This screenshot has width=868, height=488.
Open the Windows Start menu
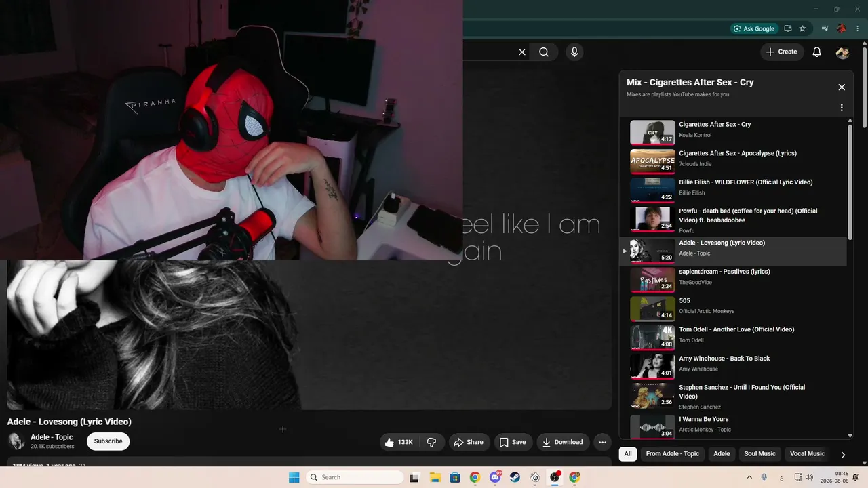(294, 477)
